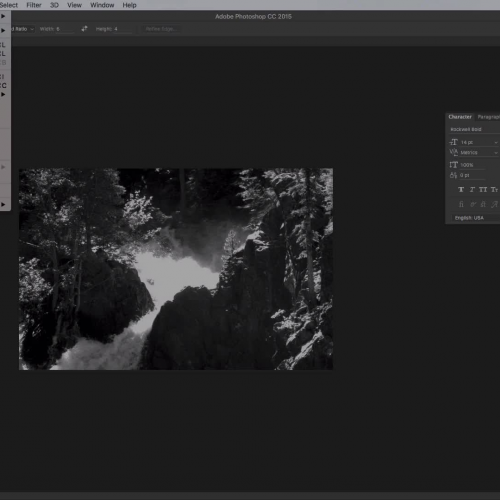Edit the Width field value 6

pos(65,29)
